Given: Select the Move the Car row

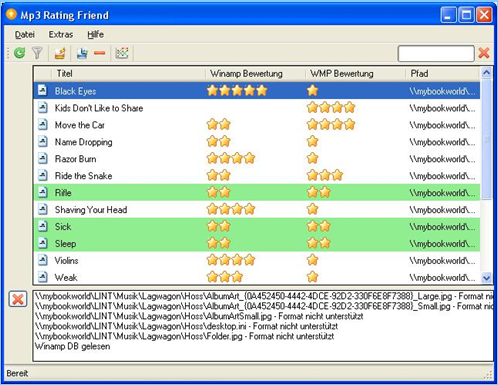Looking at the screenshot, I should pos(257,125).
